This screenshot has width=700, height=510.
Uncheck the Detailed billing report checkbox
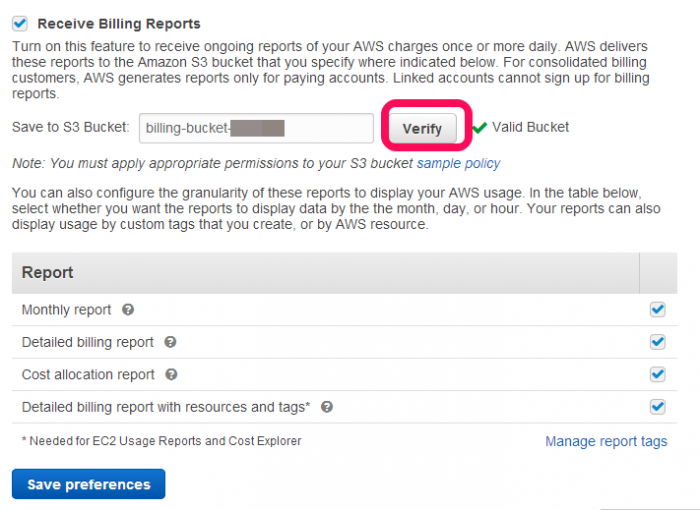point(657,342)
